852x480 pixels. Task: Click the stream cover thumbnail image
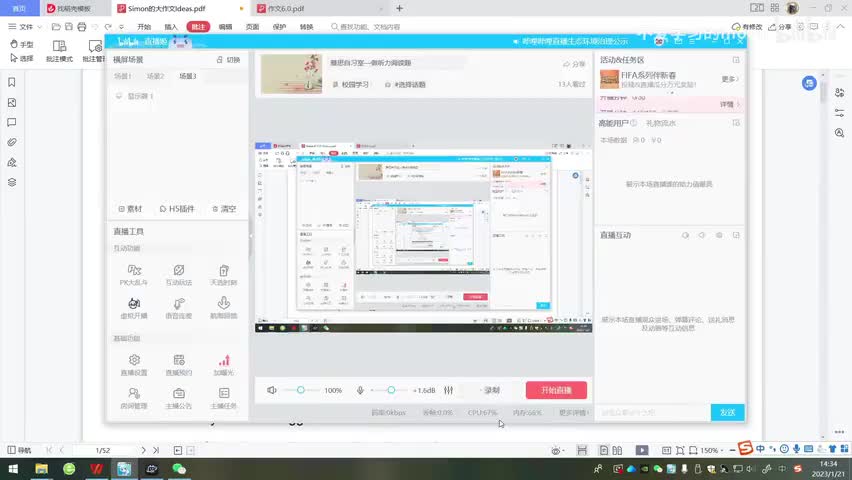291,74
